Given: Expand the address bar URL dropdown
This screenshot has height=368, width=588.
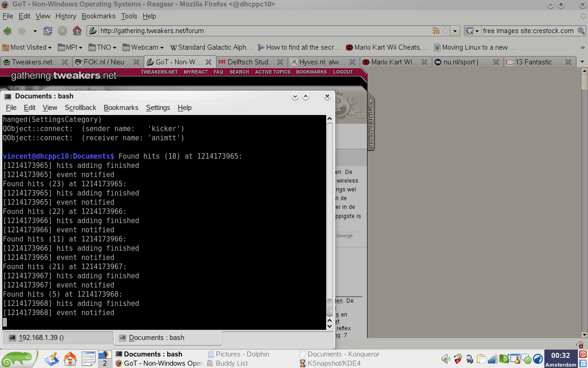Looking at the screenshot, I should pyautogui.click(x=455, y=31).
